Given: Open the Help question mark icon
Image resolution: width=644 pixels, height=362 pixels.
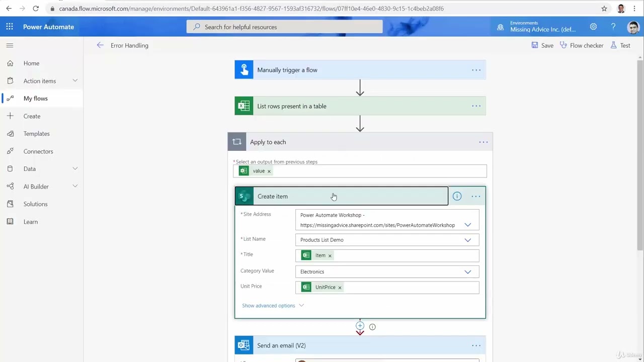Looking at the screenshot, I should tap(613, 27).
